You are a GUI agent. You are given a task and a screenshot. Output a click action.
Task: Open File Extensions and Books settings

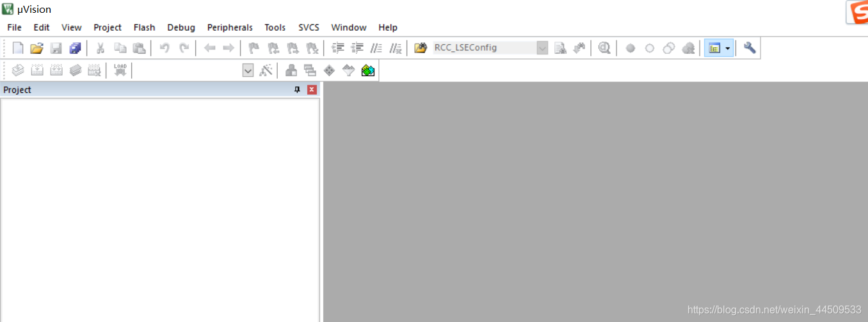pyautogui.click(x=291, y=70)
